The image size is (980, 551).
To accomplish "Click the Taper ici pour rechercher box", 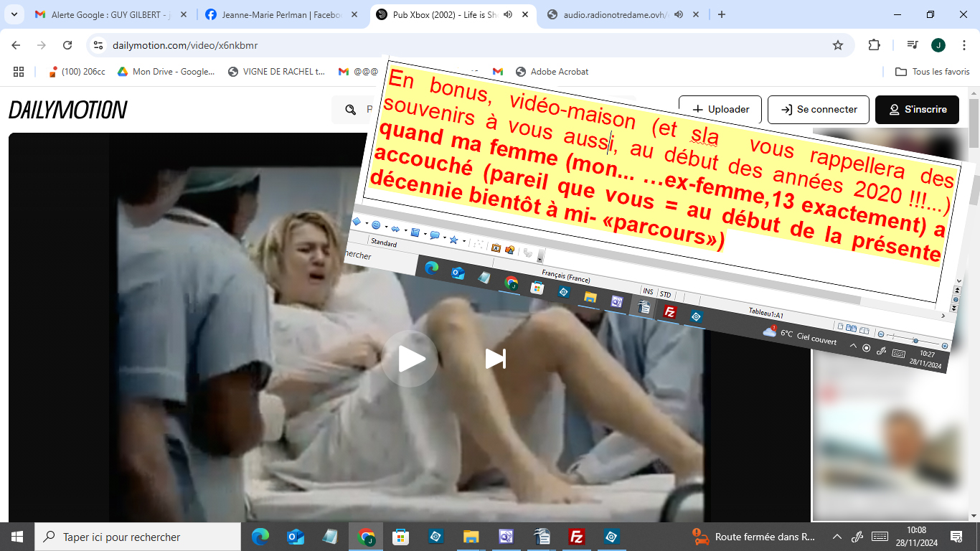I will pos(138,537).
